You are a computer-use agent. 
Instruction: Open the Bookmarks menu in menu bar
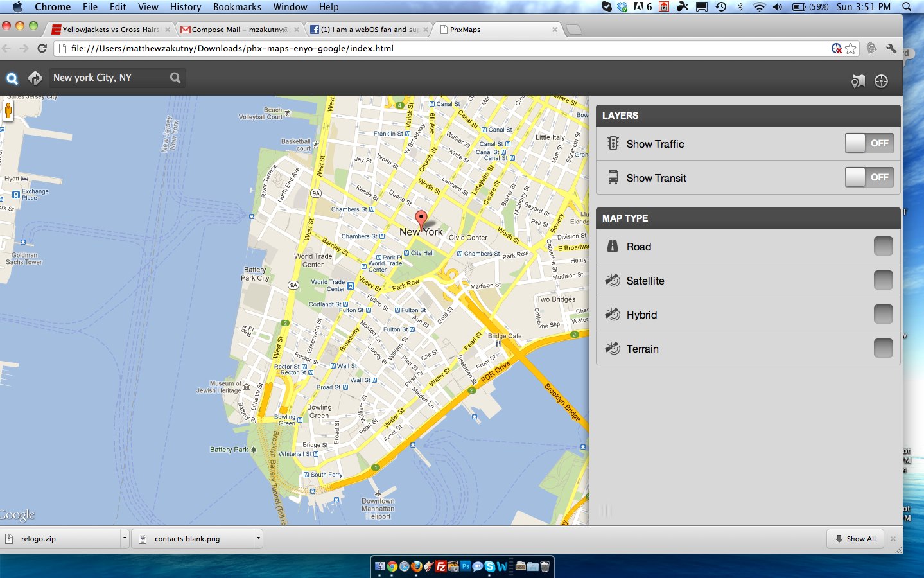pyautogui.click(x=237, y=7)
